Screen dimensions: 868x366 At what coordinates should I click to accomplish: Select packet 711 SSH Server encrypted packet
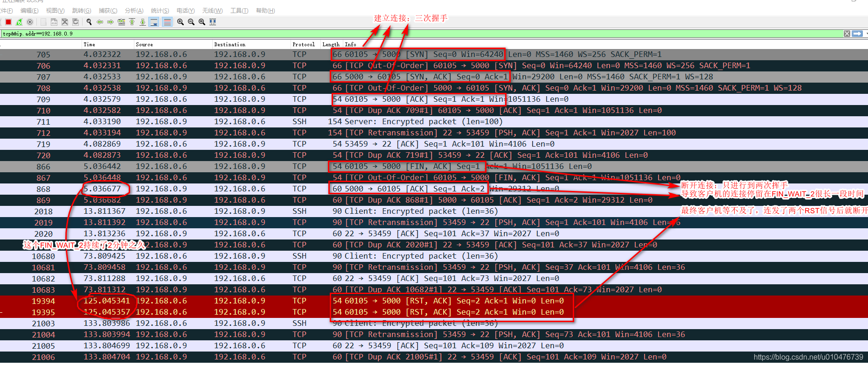point(434,121)
